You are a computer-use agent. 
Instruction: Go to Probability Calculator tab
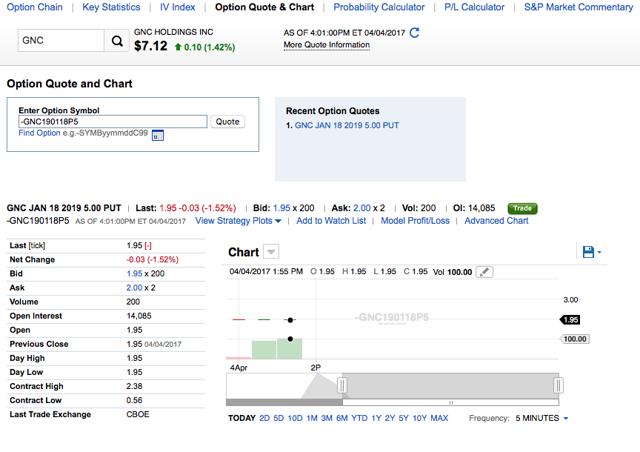tap(379, 7)
